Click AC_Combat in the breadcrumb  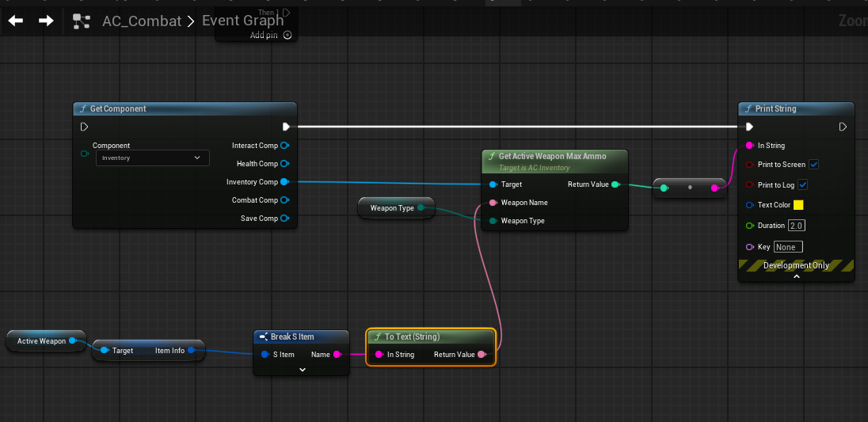pyautogui.click(x=142, y=21)
